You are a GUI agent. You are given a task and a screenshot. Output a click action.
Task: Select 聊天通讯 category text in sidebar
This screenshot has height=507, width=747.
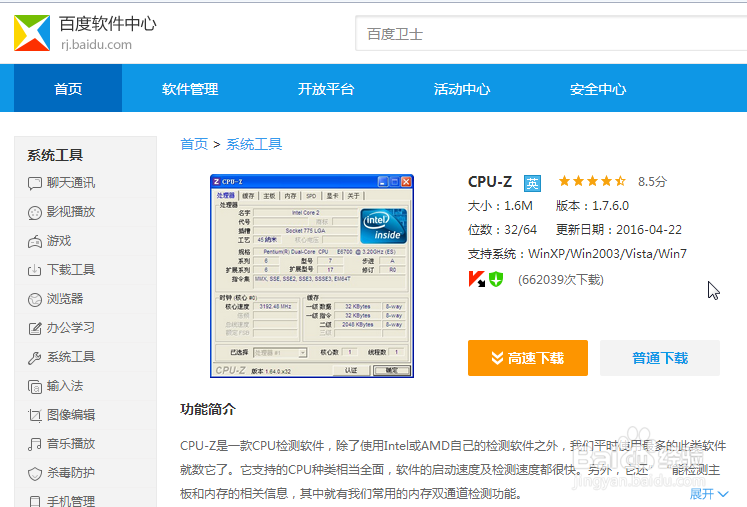(71, 183)
